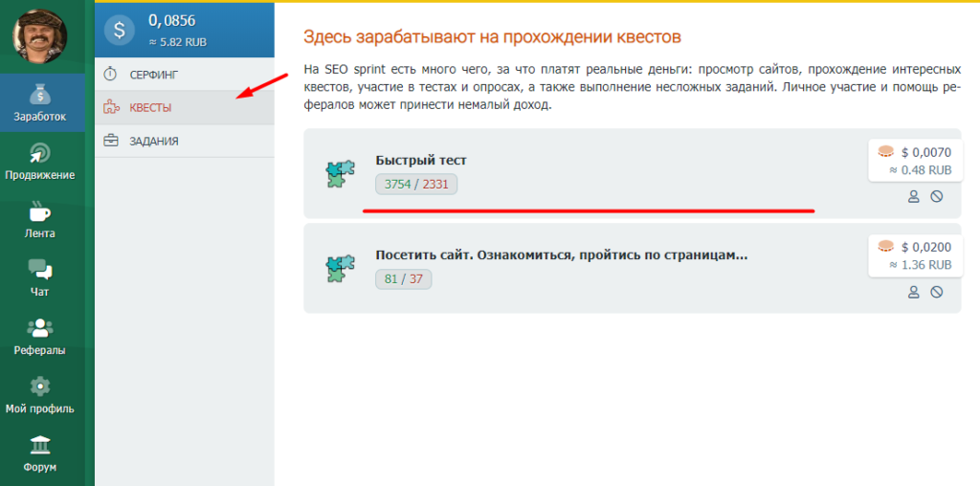Select the Задания menu item
Screen dimensions: 980x486
pos(153,141)
